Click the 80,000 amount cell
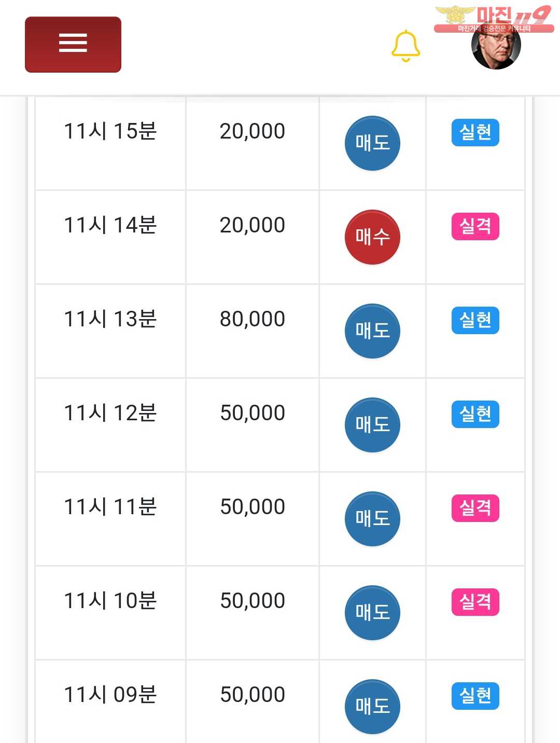 [x=253, y=320]
